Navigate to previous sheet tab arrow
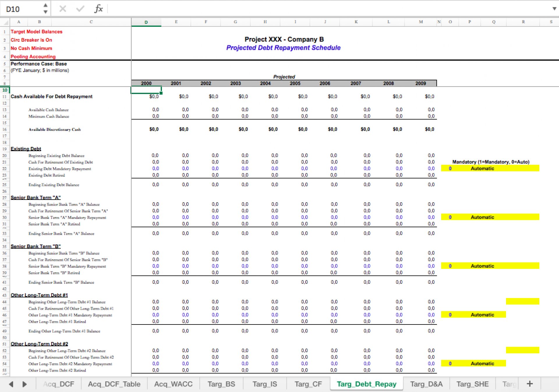 point(11,384)
